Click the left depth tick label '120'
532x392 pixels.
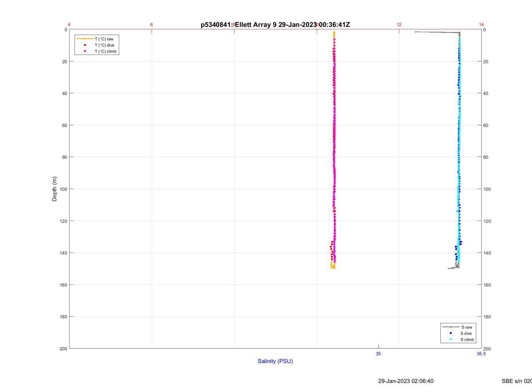coord(63,221)
